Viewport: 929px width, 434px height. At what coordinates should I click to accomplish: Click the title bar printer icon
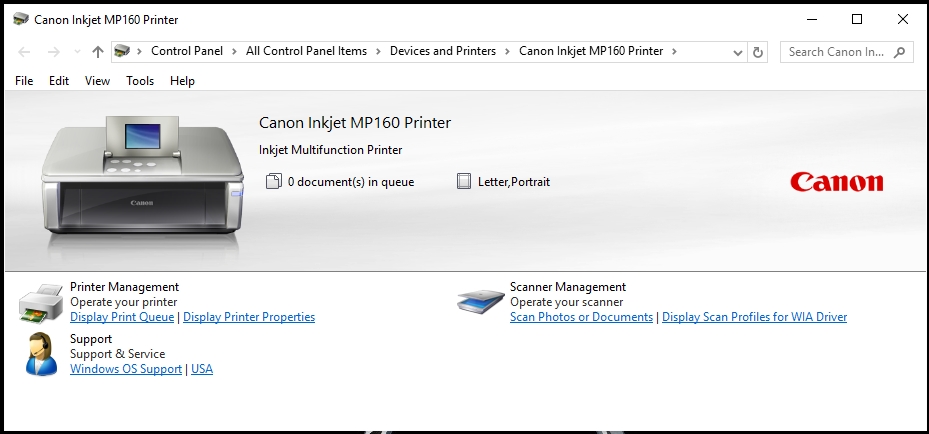pyautogui.click(x=21, y=20)
